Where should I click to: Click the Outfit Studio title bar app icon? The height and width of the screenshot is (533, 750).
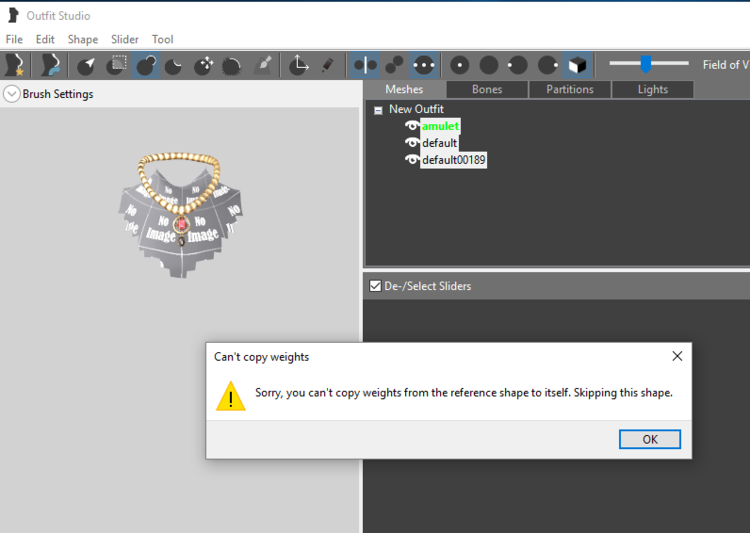pos(13,15)
